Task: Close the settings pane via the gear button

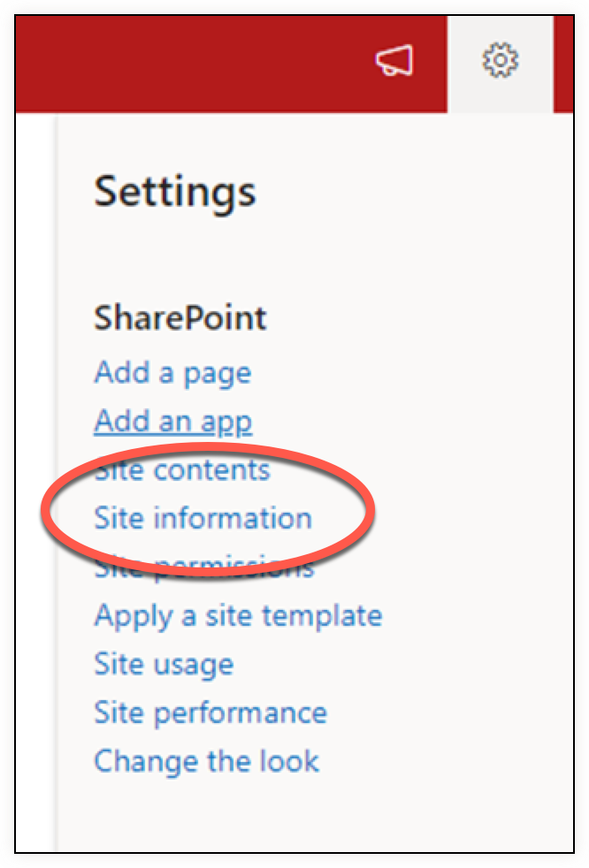Action: click(x=500, y=60)
